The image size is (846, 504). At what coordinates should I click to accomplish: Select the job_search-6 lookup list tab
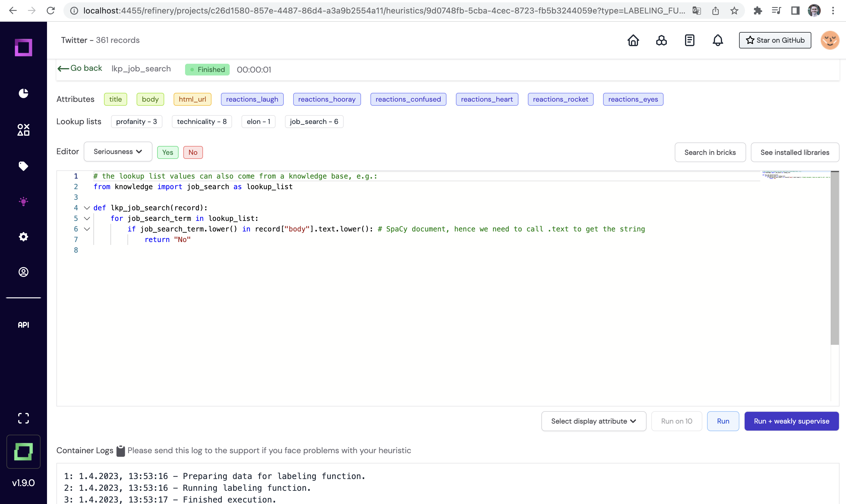click(314, 121)
